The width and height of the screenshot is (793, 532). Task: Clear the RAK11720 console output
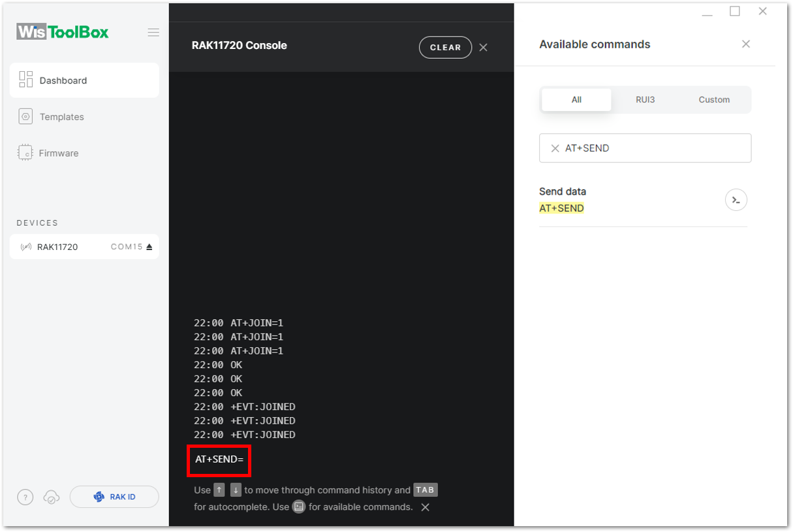[x=445, y=47]
